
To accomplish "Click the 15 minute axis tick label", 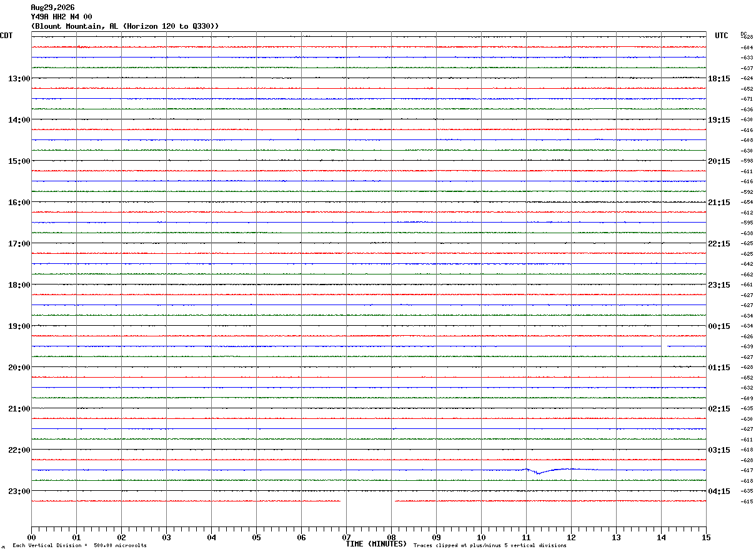I will [x=706, y=537].
